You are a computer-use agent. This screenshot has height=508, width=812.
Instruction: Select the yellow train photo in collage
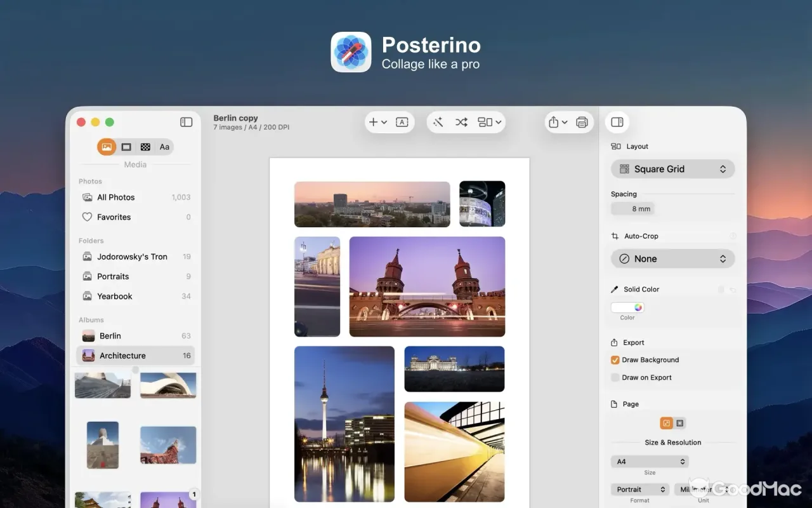454,452
